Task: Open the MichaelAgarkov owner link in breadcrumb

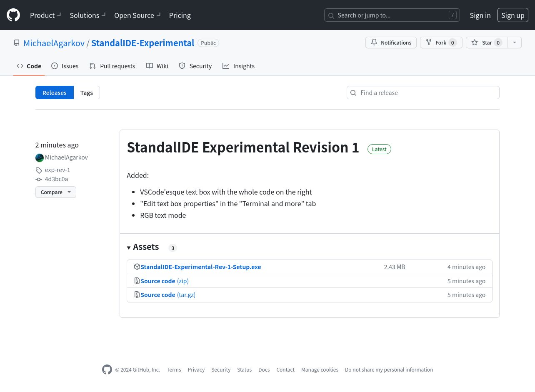Action: [x=54, y=43]
